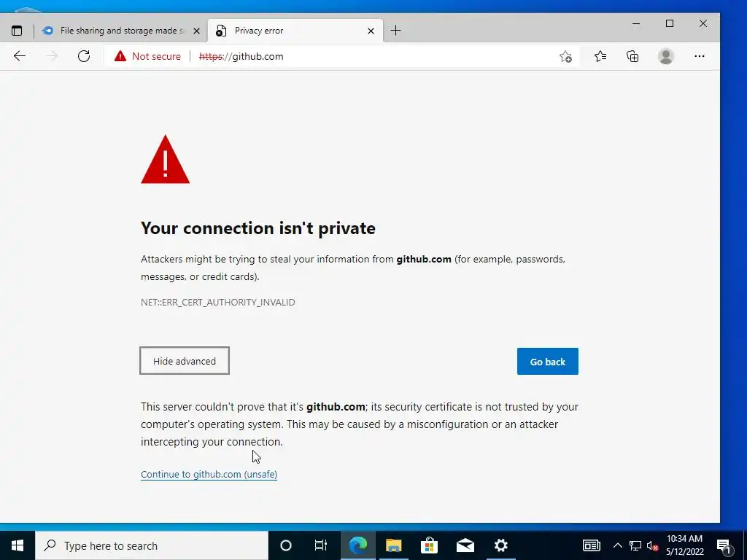Click the Hide advanced button

(x=185, y=361)
